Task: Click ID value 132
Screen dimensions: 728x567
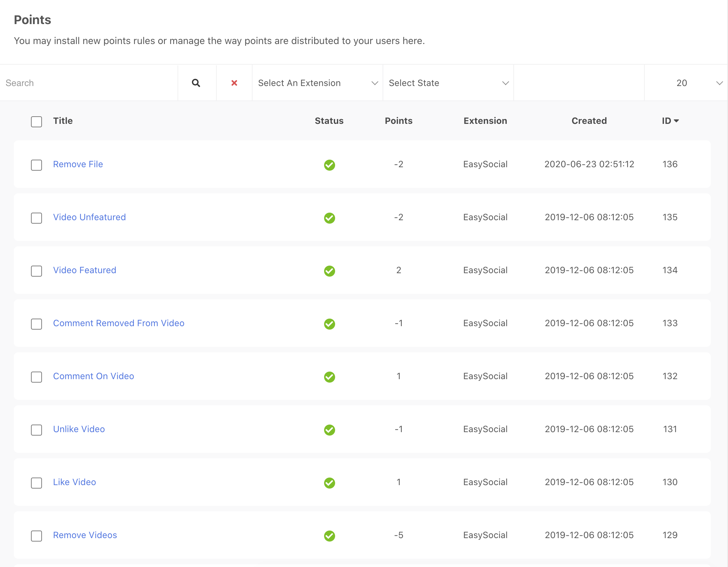Action: click(670, 376)
